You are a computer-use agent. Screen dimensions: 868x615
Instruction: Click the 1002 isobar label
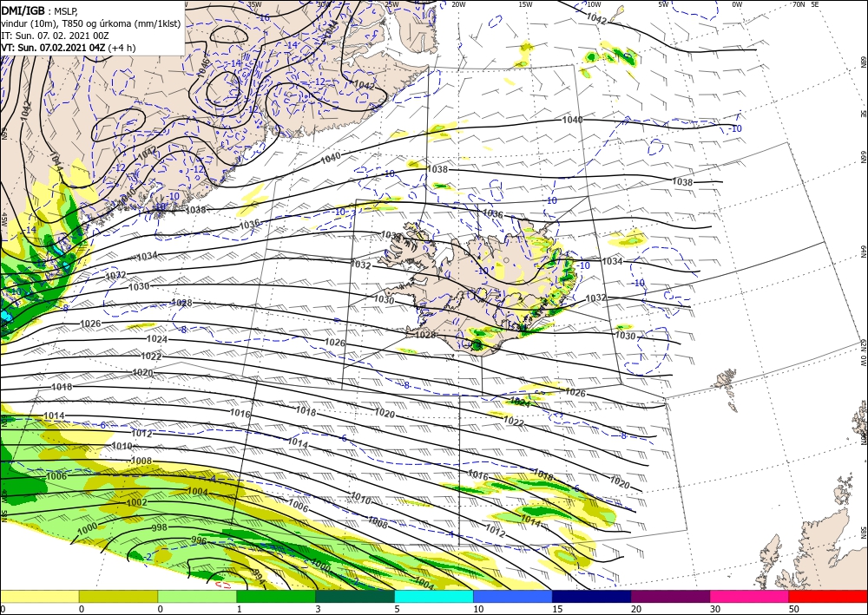click(137, 502)
